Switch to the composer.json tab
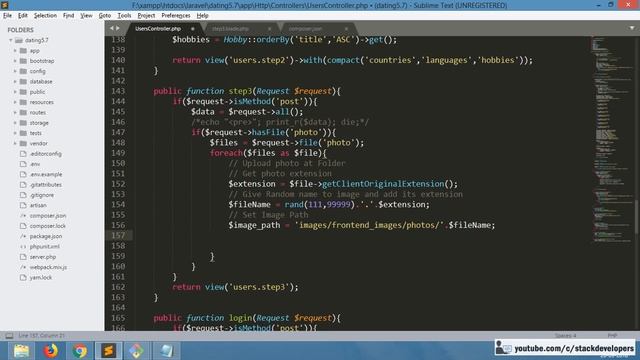640x360 pixels. pyautogui.click(x=305, y=29)
